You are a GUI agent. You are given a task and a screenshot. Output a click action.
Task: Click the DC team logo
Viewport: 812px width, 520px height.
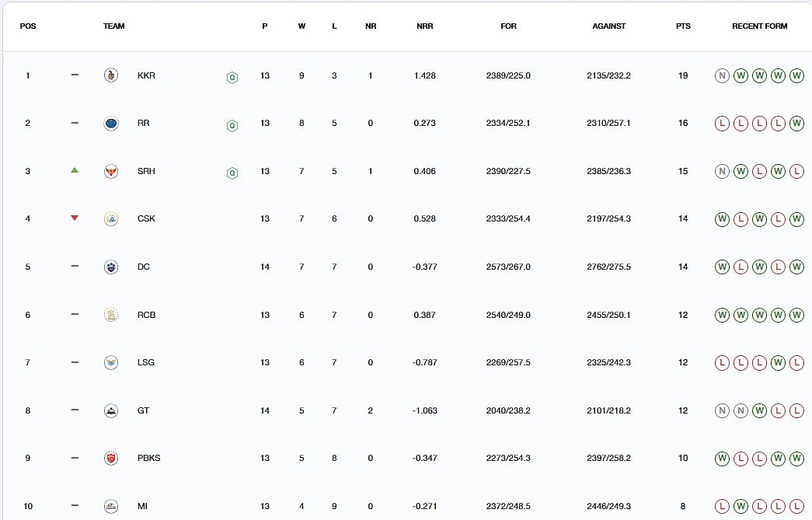(111, 267)
